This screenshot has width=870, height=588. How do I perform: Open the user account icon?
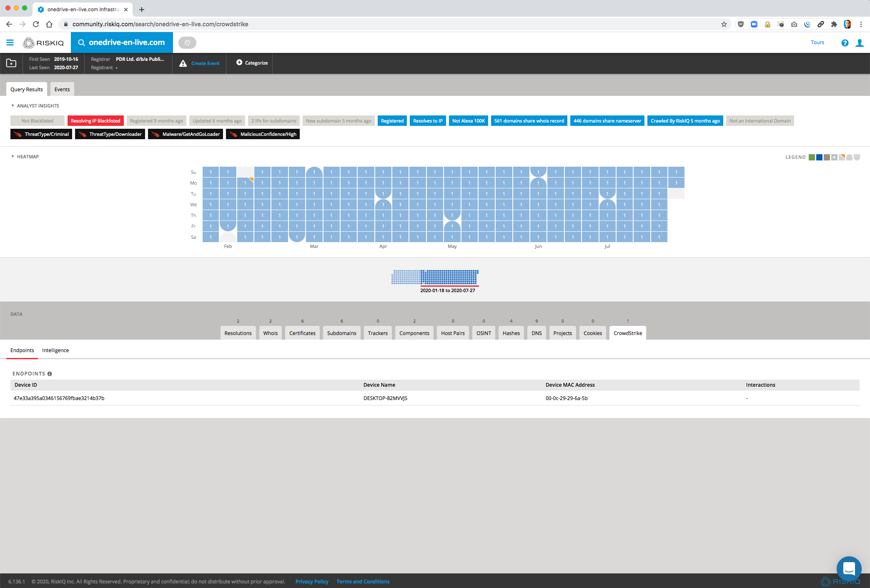(860, 43)
